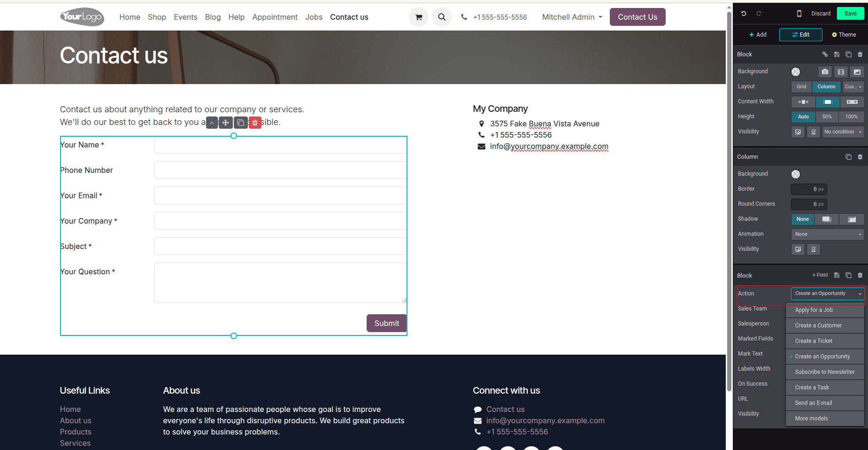Switch to mobile preview icon

pos(799,14)
